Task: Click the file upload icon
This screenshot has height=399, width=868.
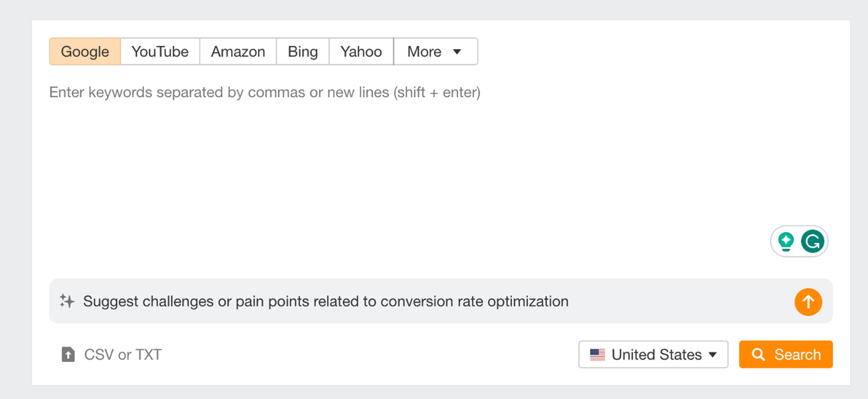Action: 68,354
